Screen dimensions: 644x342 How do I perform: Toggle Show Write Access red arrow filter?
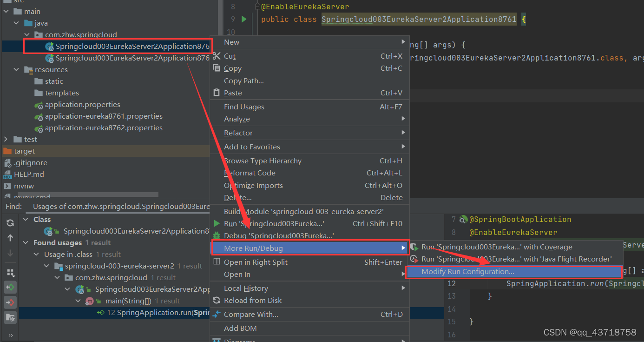click(10, 302)
